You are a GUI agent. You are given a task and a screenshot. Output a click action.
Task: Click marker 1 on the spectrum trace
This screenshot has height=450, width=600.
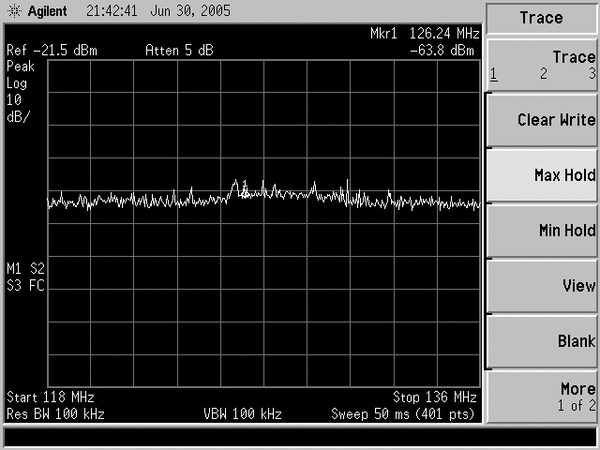[x=244, y=183]
